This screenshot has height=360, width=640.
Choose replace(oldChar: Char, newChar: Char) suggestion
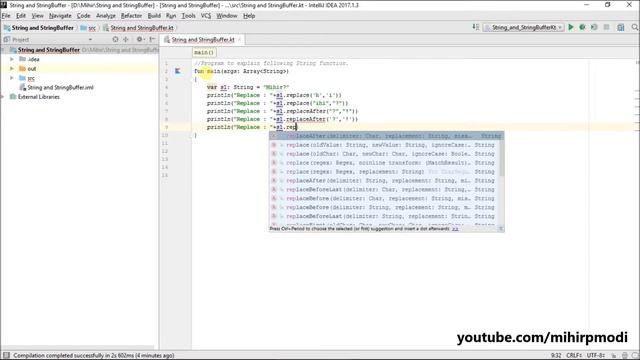[x=384, y=154]
